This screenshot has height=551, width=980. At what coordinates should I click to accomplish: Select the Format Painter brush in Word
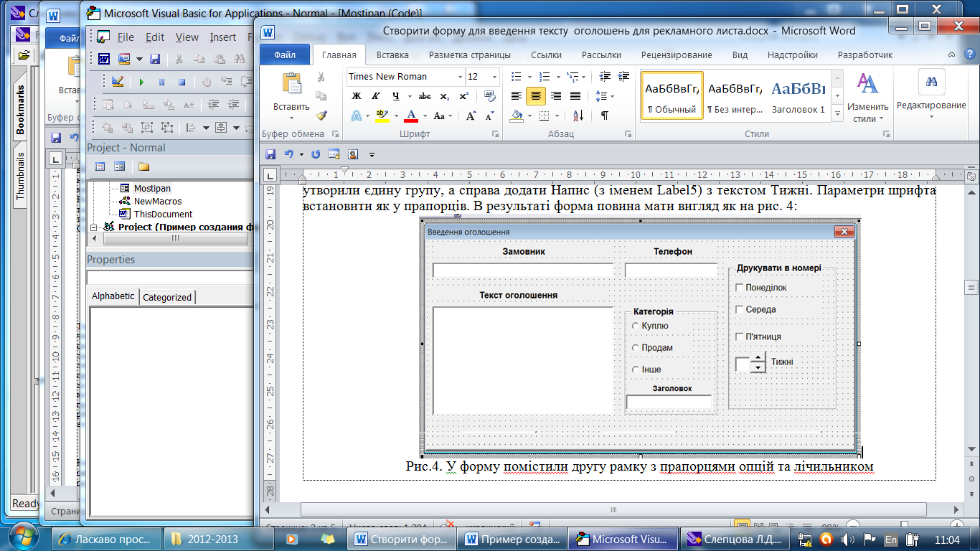321,115
